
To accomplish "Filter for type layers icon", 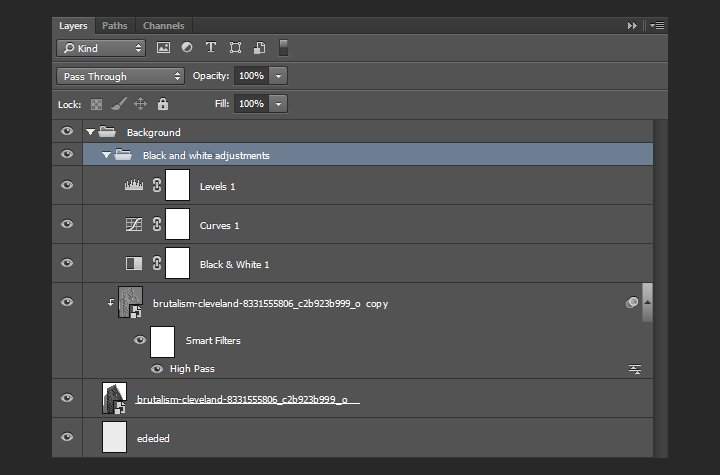I will pyautogui.click(x=211, y=47).
